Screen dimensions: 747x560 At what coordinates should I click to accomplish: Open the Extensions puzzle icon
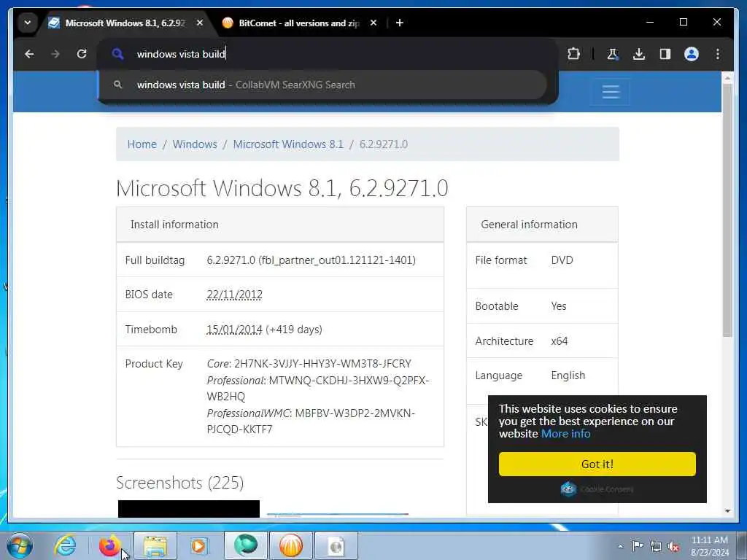coord(573,54)
